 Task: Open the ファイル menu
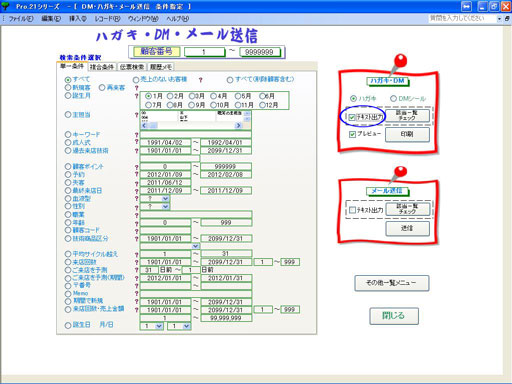(20, 19)
